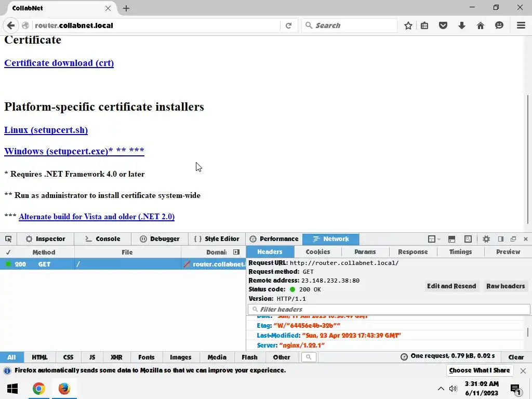This screenshot has width=532, height=399.
Task: Go back using the browser back arrow
Action: pos(11,25)
